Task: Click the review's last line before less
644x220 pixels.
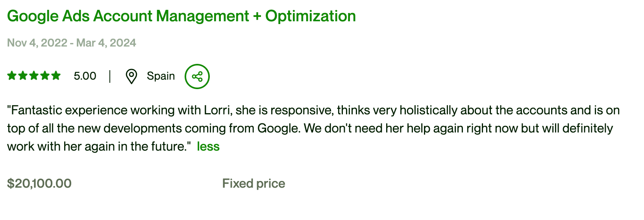Action: [x=96, y=147]
